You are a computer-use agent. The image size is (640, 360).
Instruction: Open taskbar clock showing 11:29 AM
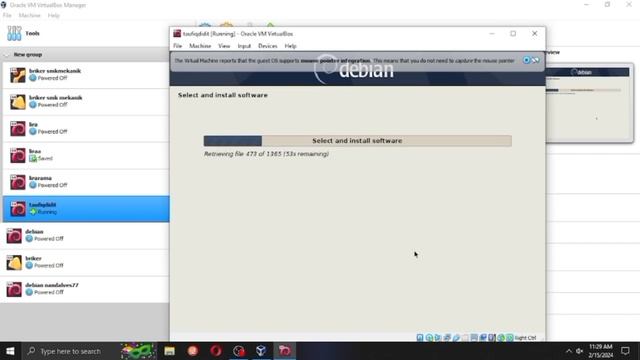600,351
